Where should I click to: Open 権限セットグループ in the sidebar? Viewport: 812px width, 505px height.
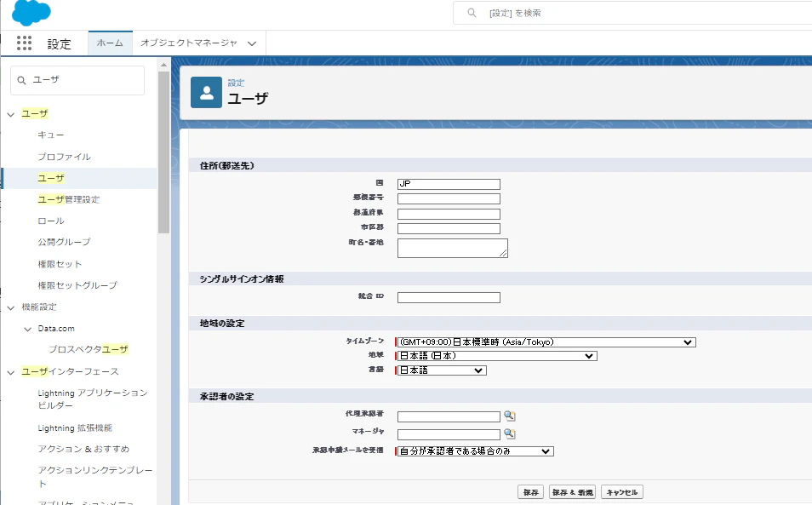77,285
